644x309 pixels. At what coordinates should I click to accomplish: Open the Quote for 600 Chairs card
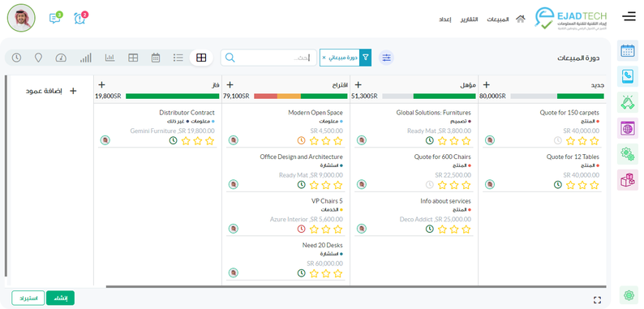point(414,171)
